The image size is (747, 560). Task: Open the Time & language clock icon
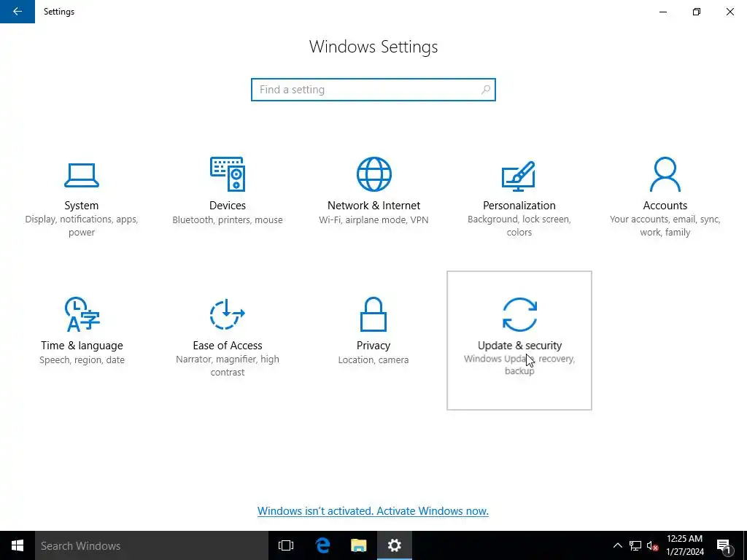point(82,314)
